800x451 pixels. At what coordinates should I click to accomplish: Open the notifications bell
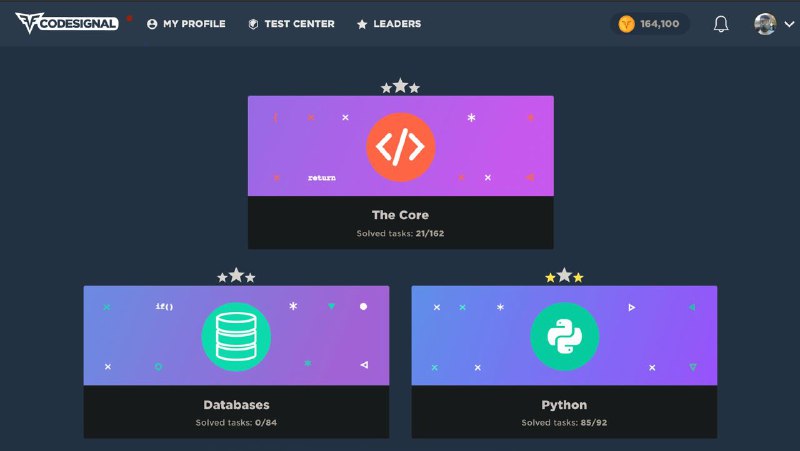pyautogui.click(x=721, y=24)
